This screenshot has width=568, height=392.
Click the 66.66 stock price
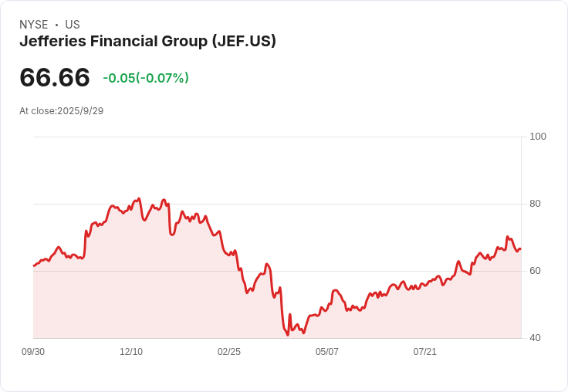[55, 77]
